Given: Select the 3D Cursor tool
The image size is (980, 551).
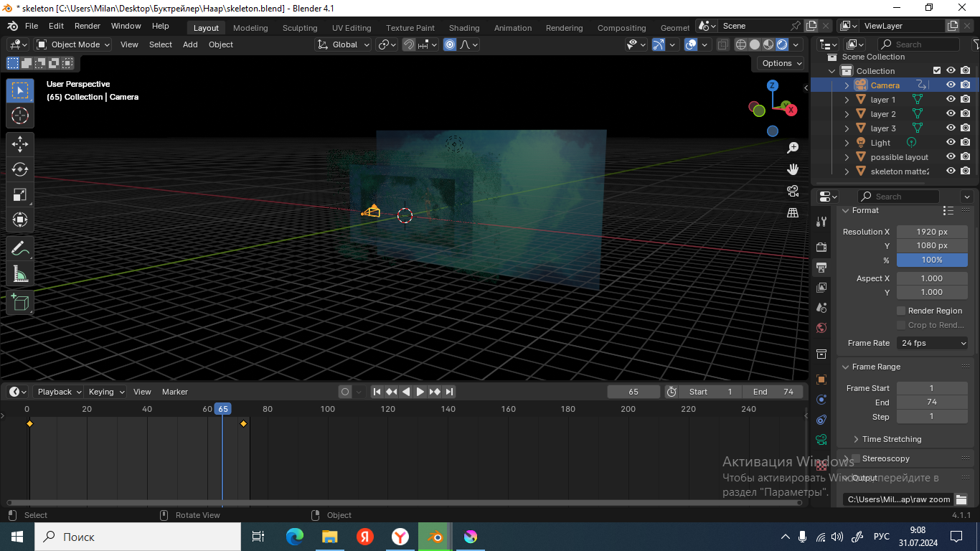Looking at the screenshot, I should [20, 116].
